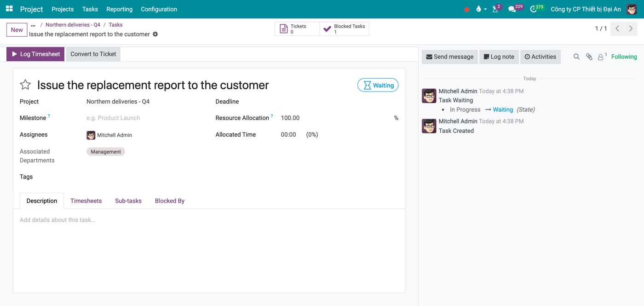Toggle the Following subscription status
Screen dimensions: 644x306
point(624,57)
